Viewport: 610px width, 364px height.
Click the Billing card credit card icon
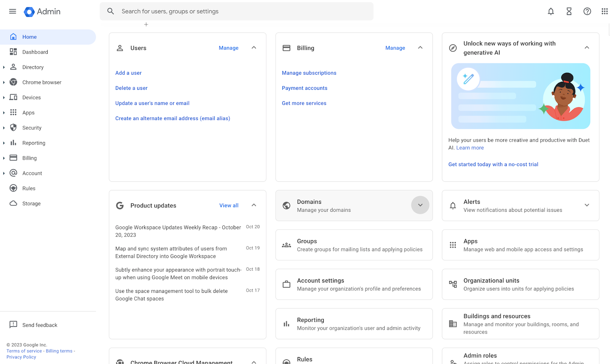pos(286,48)
